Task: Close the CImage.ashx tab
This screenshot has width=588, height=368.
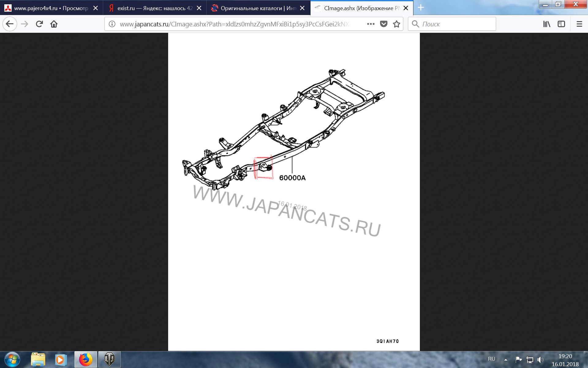Action: tap(406, 8)
